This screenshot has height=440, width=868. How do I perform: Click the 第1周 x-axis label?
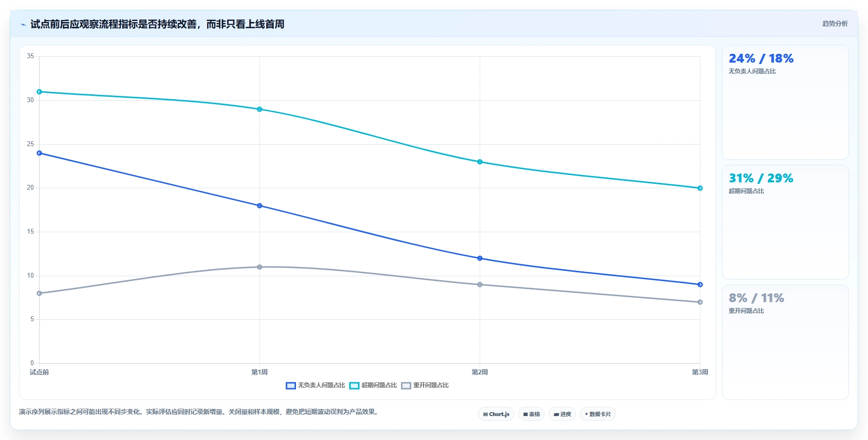pyautogui.click(x=259, y=372)
